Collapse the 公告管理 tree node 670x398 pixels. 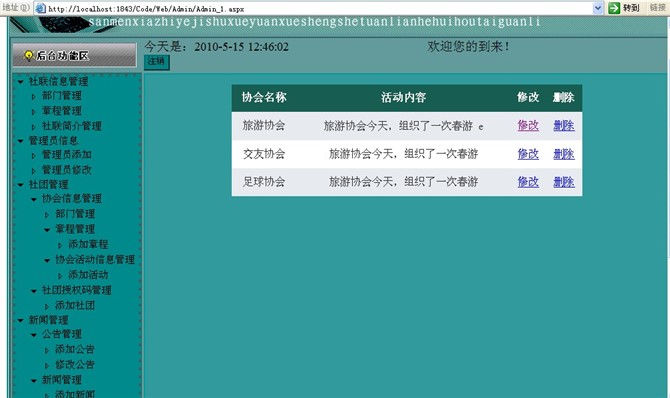[34, 335]
